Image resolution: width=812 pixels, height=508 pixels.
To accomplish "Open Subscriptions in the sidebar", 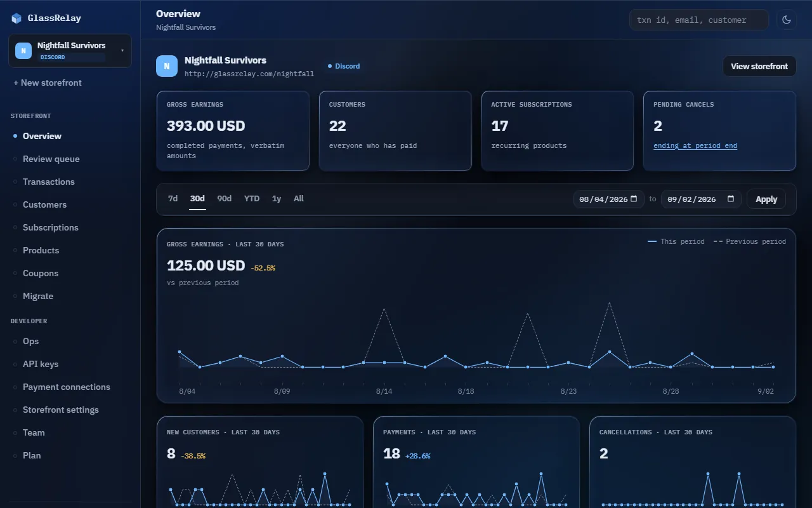I will 70,227.
